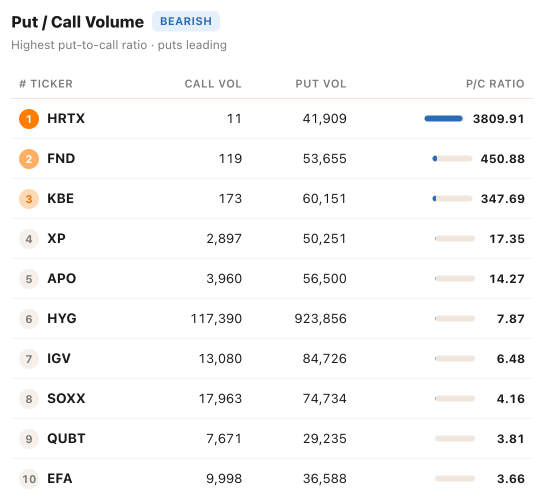Select the KBE ticker

[x=60, y=198]
